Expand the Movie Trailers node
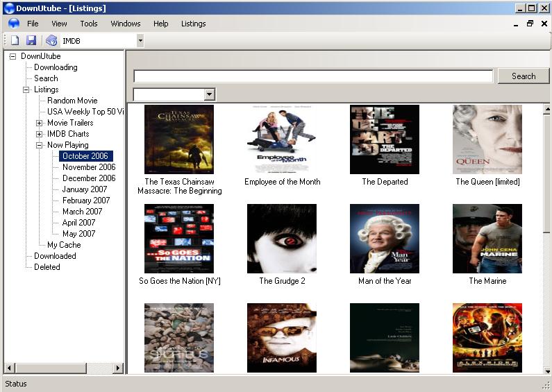Viewport: 552px width, 392px height. 40,123
